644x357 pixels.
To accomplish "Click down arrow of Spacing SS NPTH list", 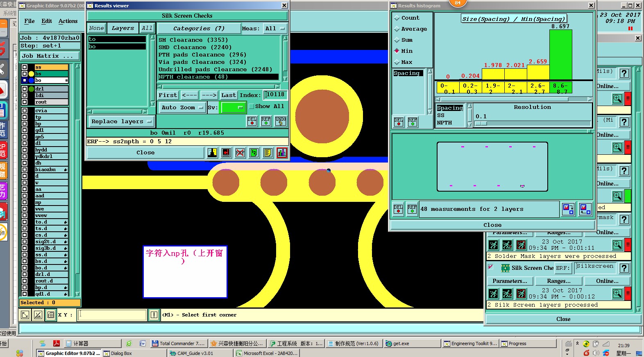I will tap(469, 124).
